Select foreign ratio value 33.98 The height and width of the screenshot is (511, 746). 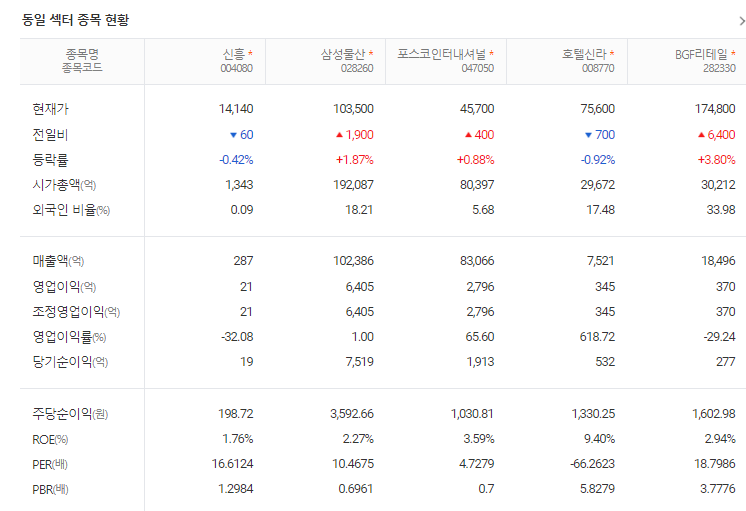tap(721, 210)
